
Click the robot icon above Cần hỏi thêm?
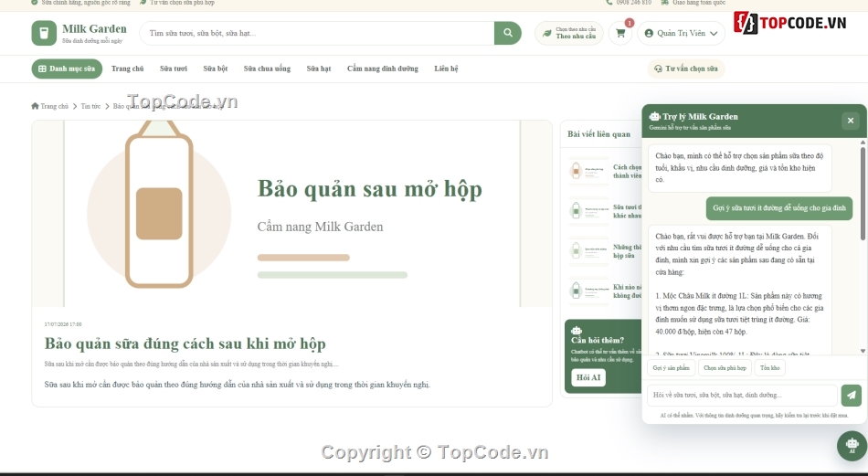click(x=577, y=331)
